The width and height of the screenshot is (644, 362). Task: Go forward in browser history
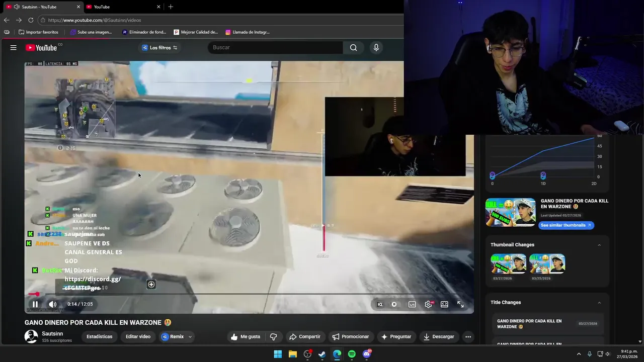[19, 20]
